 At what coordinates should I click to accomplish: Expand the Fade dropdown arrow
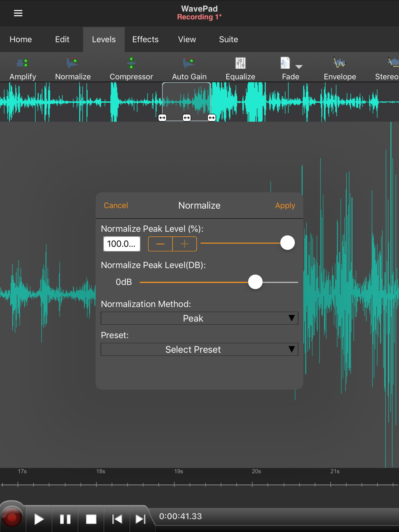tap(299, 67)
